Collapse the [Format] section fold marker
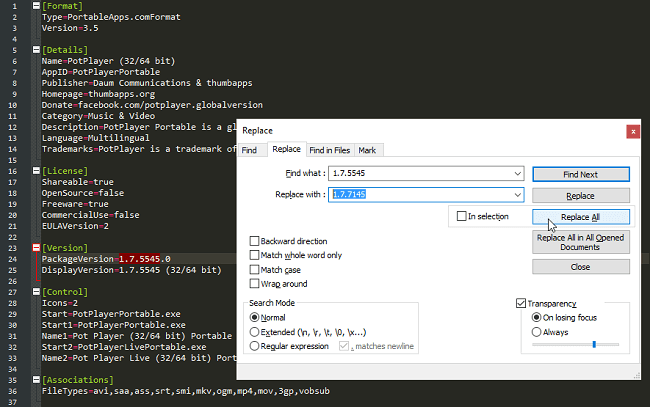This screenshot has height=407, width=650. (x=36, y=6)
